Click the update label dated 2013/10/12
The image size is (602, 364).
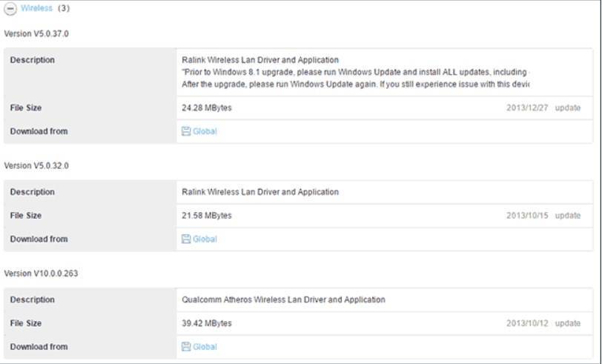[x=568, y=324]
